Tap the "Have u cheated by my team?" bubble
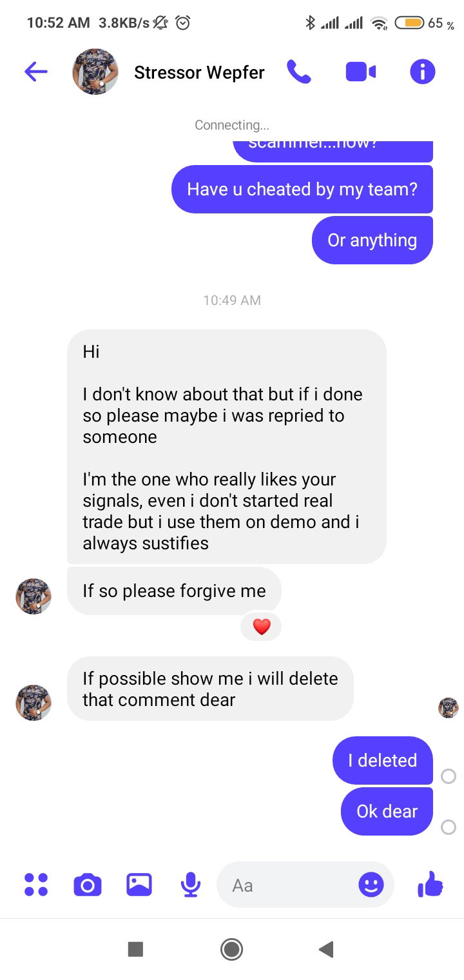The width and height of the screenshot is (464, 980). pyautogui.click(x=302, y=190)
